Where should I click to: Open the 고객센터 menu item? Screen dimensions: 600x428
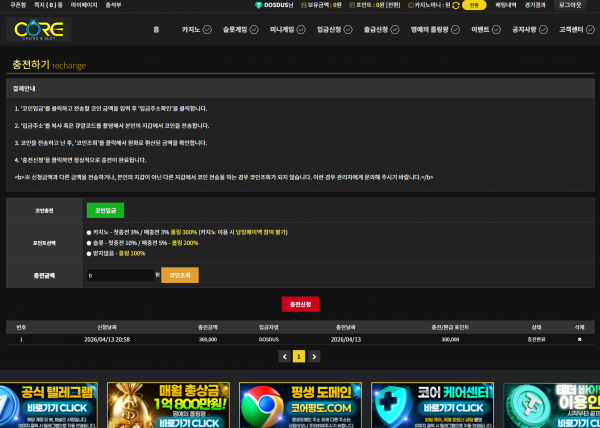[x=573, y=30]
